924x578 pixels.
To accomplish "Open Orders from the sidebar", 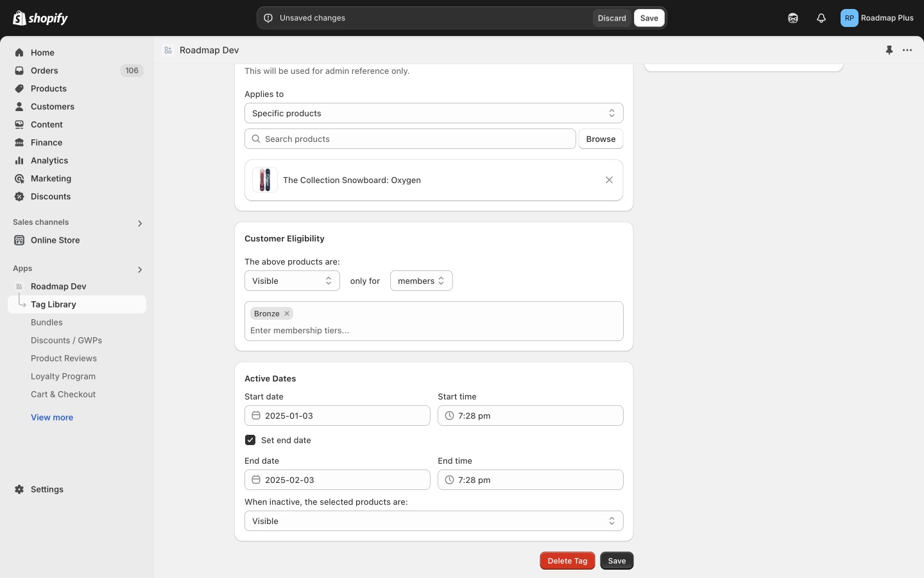I will [44, 71].
